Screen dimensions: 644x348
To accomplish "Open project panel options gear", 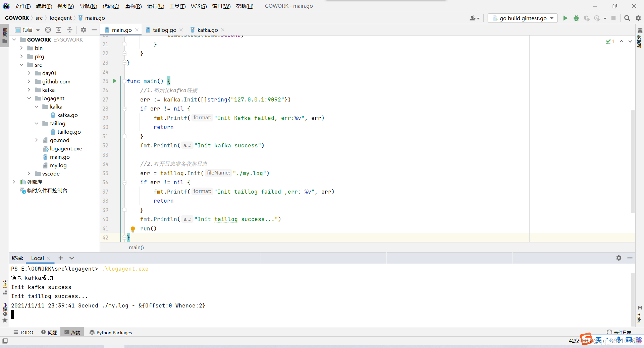I will click(x=84, y=30).
